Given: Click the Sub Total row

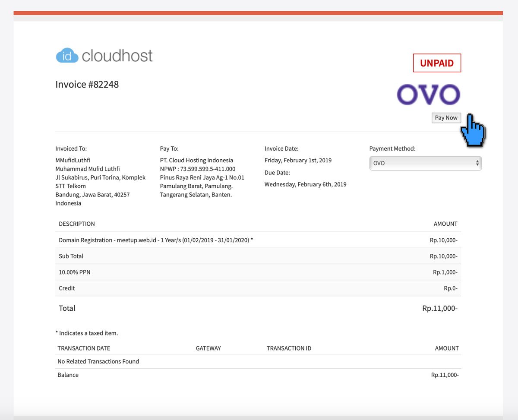Looking at the screenshot, I should 173,256.
